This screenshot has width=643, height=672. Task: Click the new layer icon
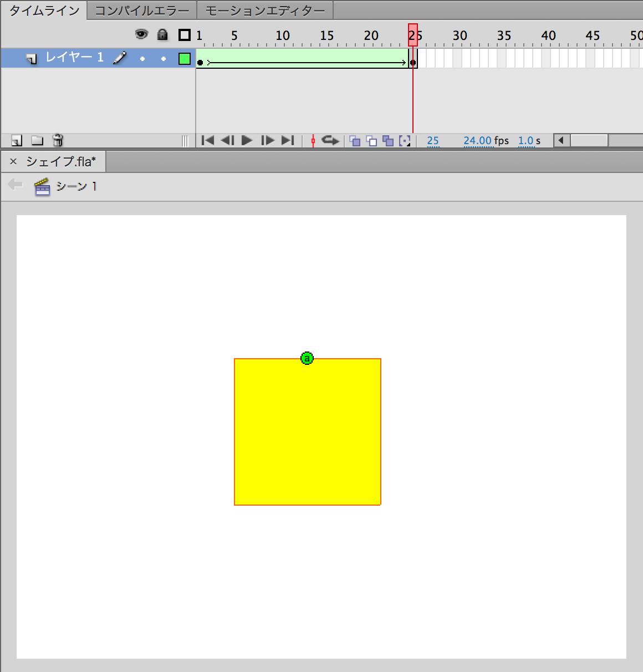point(17,141)
